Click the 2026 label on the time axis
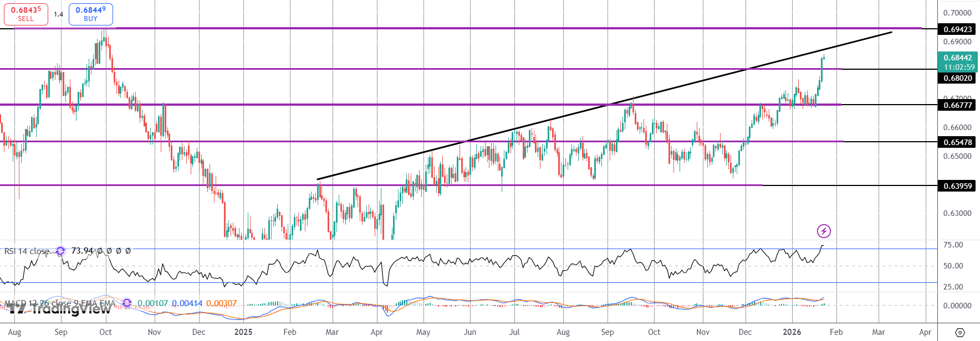Screen dimensions: 980x341 tap(792, 332)
